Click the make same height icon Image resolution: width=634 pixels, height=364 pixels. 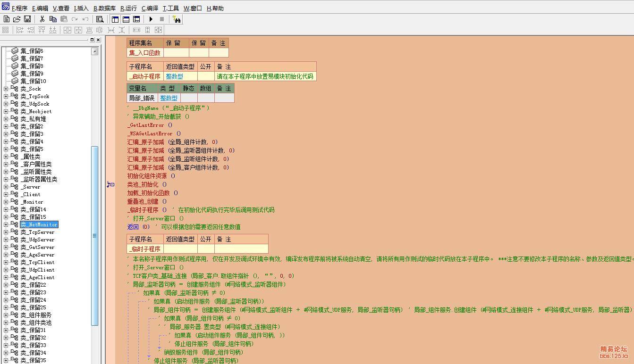(x=147, y=30)
